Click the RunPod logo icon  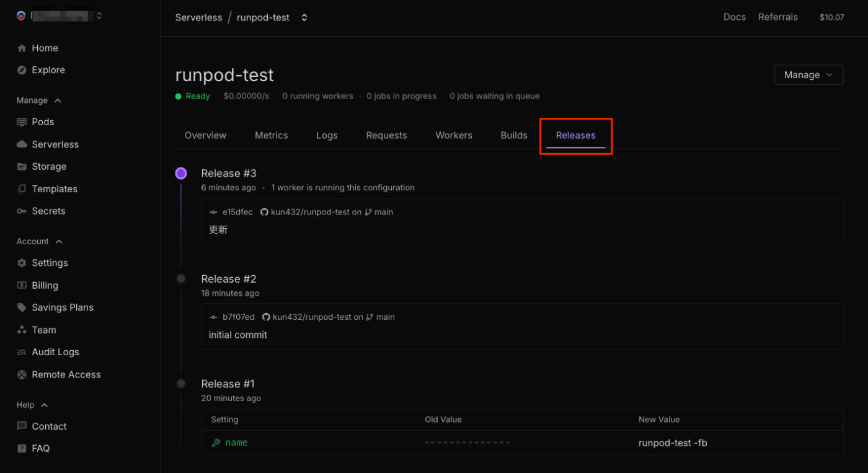(x=21, y=16)
